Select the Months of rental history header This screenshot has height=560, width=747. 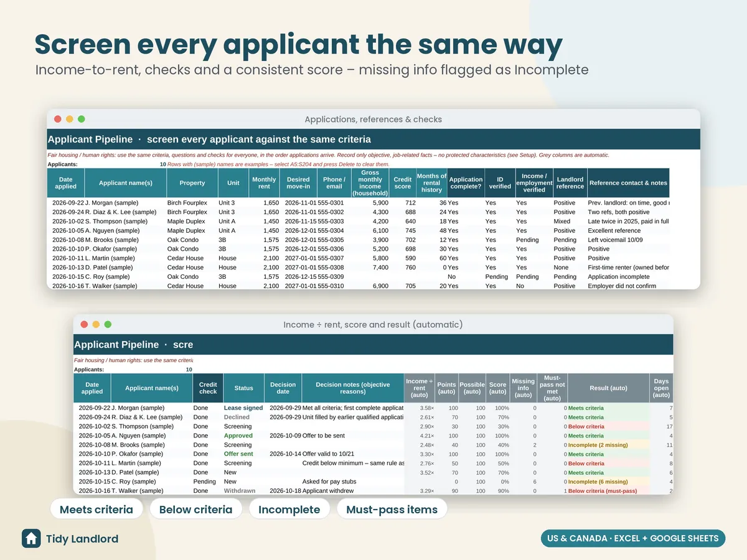pos(431,183)
